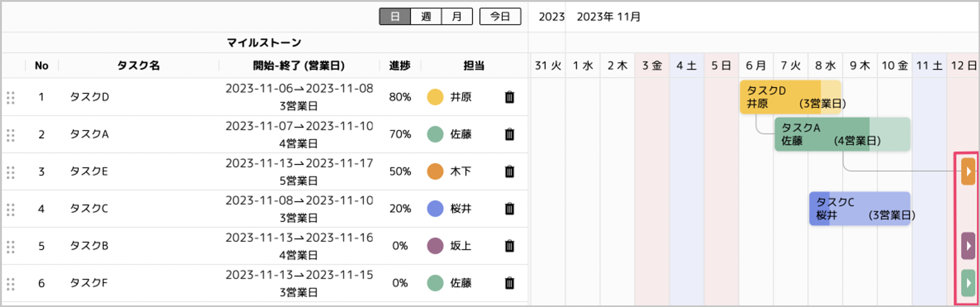Select the 11 土 date column header
Screen dimensions: 980x307
pyautogui.click(x=930, y=66)
